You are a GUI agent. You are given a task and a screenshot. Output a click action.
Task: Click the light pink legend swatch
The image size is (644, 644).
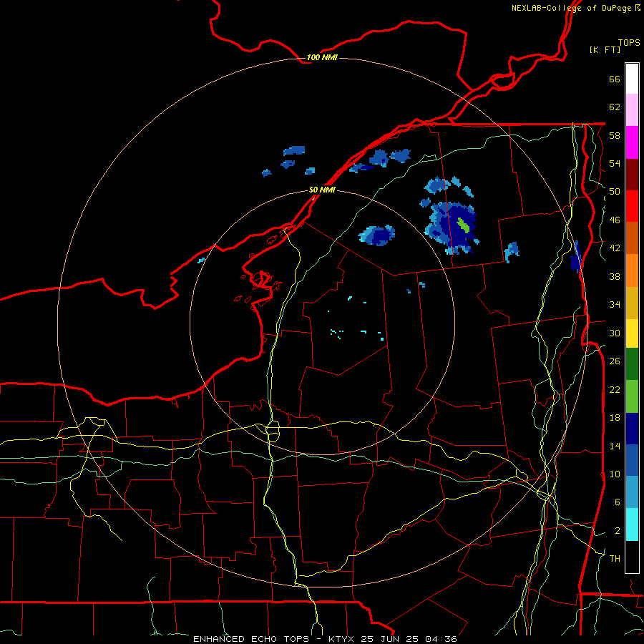632,110
